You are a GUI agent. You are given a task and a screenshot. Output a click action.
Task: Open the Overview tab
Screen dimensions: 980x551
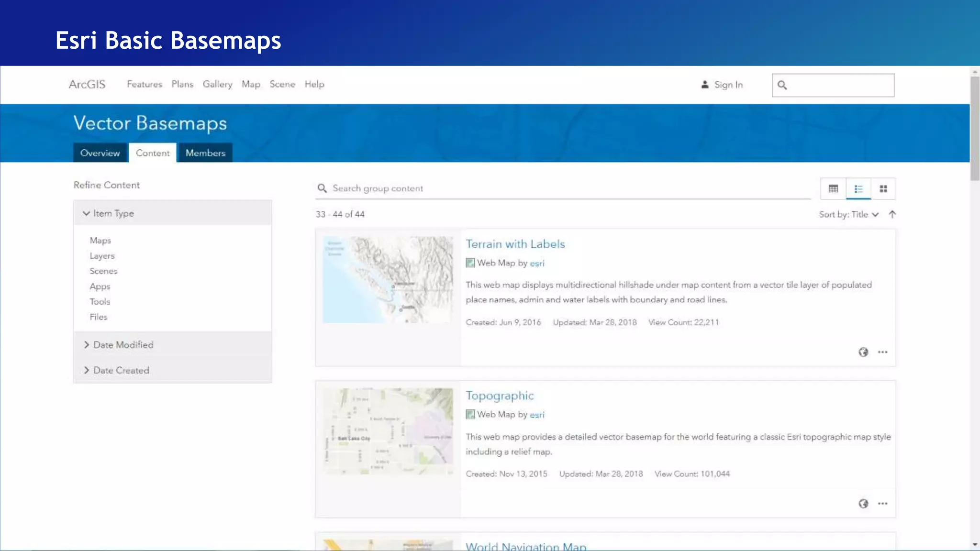pos(100,153)
